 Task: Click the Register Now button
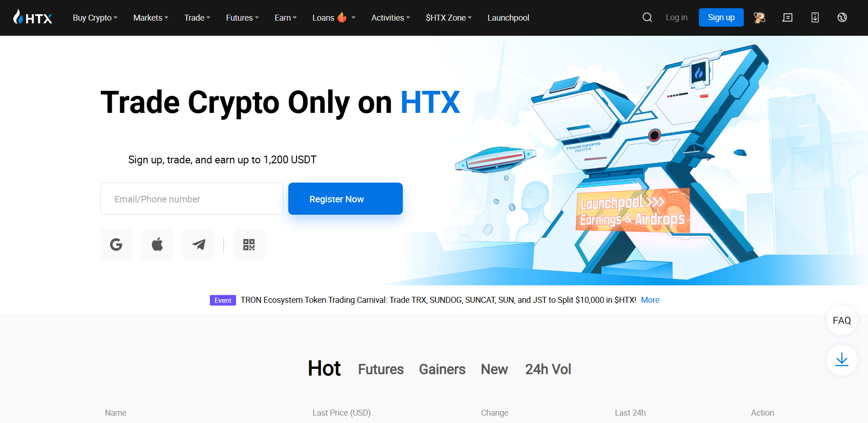(346, 199)
